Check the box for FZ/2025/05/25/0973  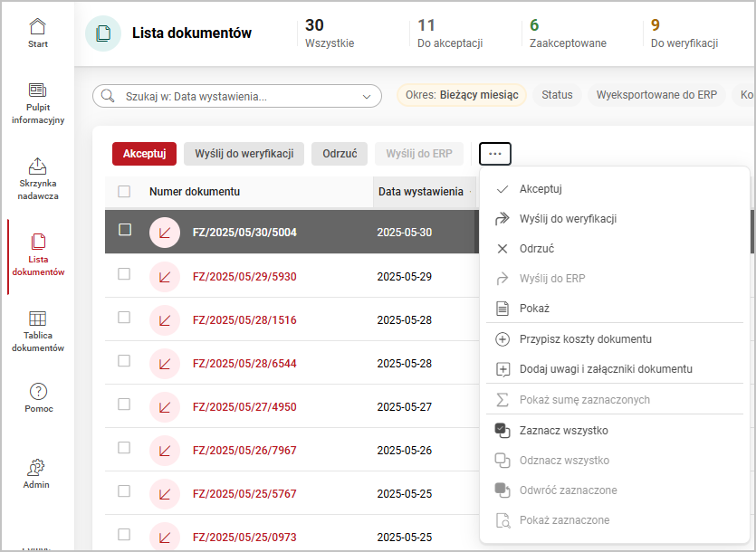[124, 534]
